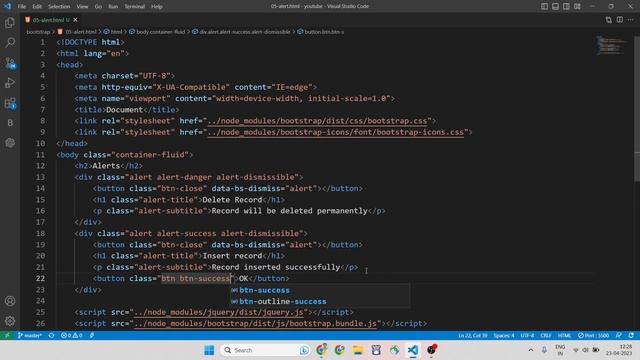
Task: Click the Visual Studio Code logo in title bar
Action: [7, 7]
